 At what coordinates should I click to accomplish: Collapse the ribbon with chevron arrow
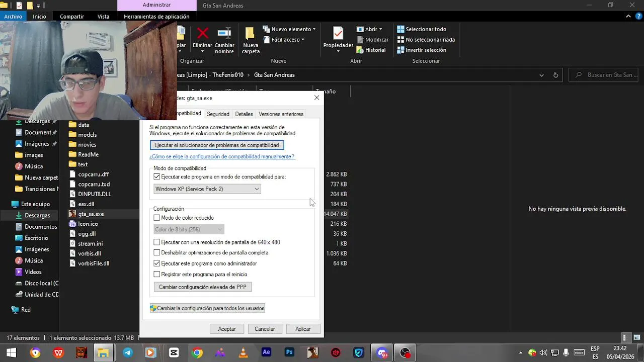tap(628, 16)
